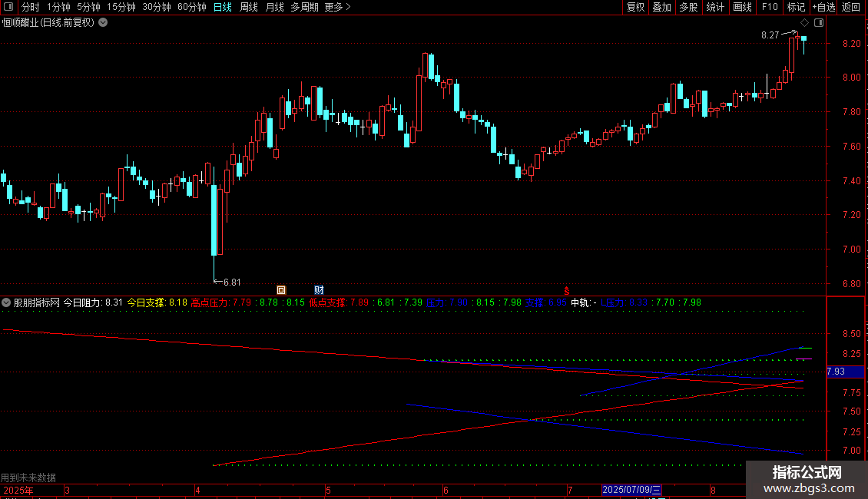Click the 用到未来数据 notice text
This screenshot has width=868, height=499.
click(x=28, y=478)
